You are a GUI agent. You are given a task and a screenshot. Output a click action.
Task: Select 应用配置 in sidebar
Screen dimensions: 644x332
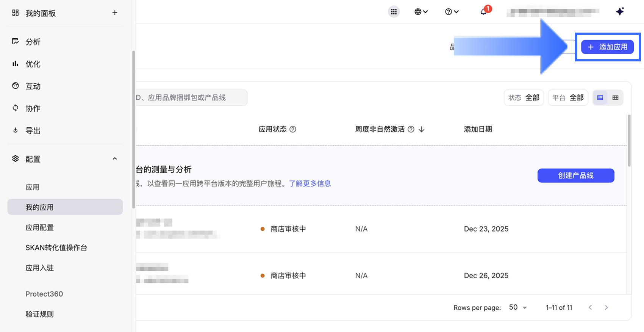(39, 227)
